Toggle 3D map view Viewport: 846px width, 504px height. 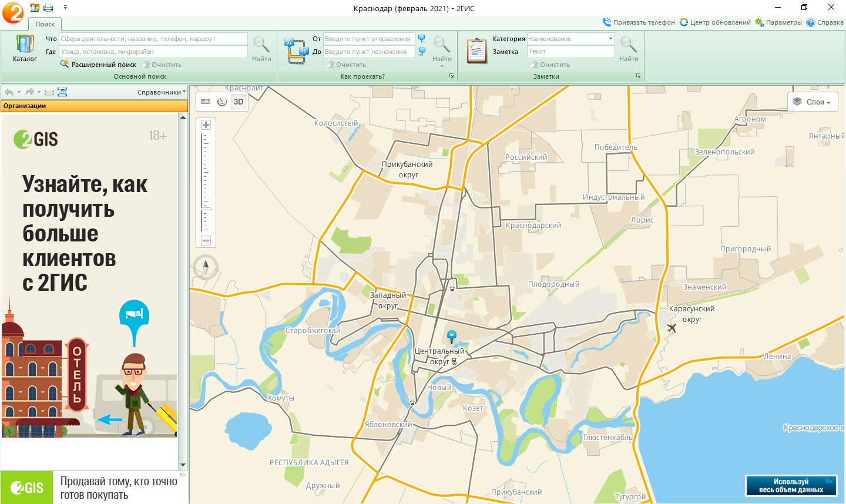coord(239,102)
